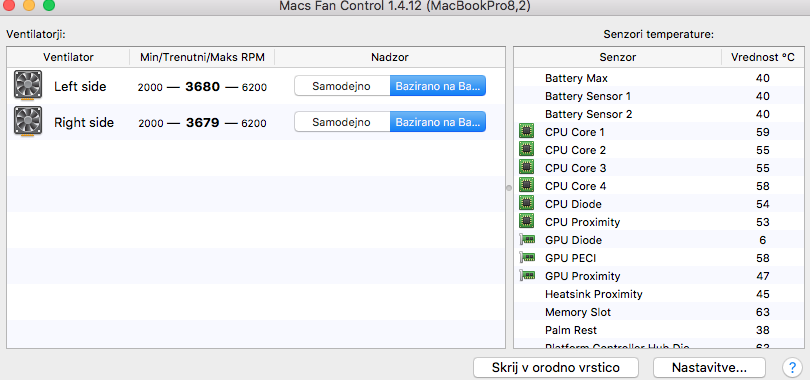Click the CPU Core 1 chip icon

coord(526,132)
